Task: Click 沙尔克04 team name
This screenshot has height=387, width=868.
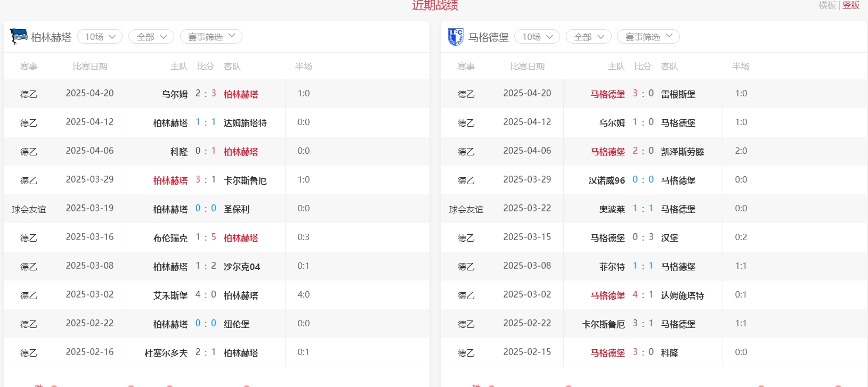Action: [x=241, y=267]
